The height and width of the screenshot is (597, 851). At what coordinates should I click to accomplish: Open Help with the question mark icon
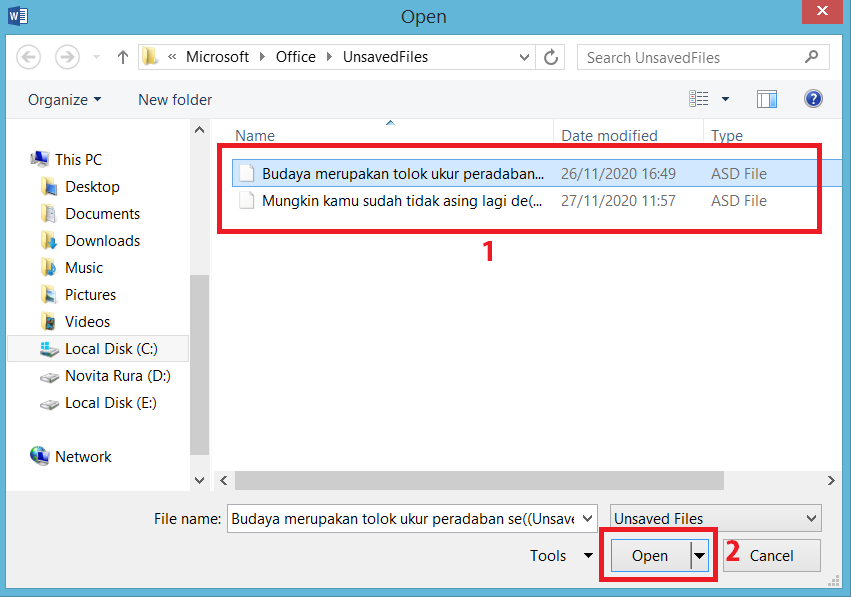coord(813,99)
